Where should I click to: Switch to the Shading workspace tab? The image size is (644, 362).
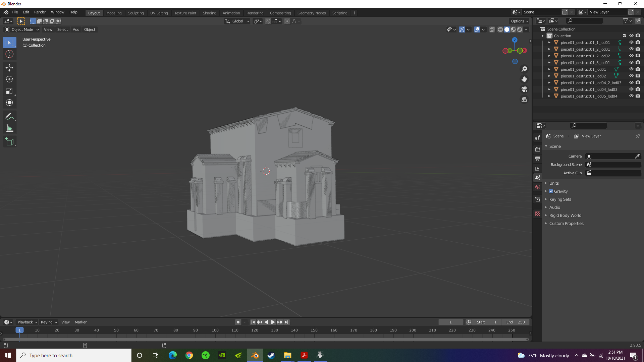209,13
